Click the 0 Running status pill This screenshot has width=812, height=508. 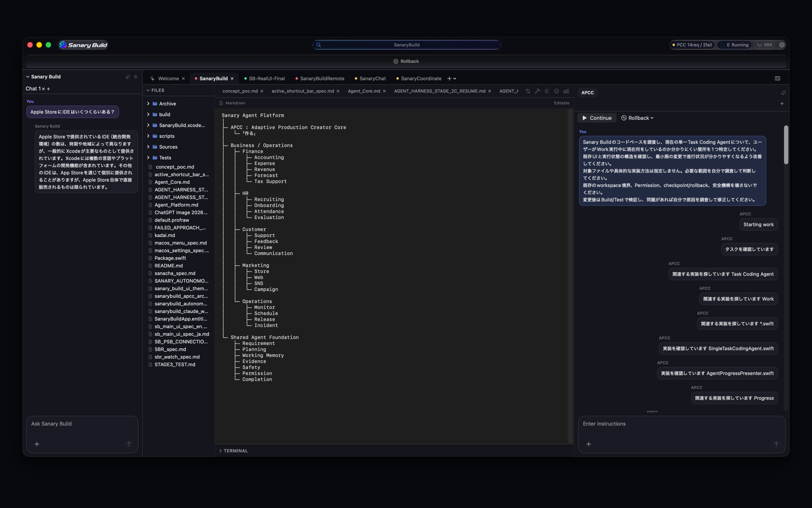[734, 45]
